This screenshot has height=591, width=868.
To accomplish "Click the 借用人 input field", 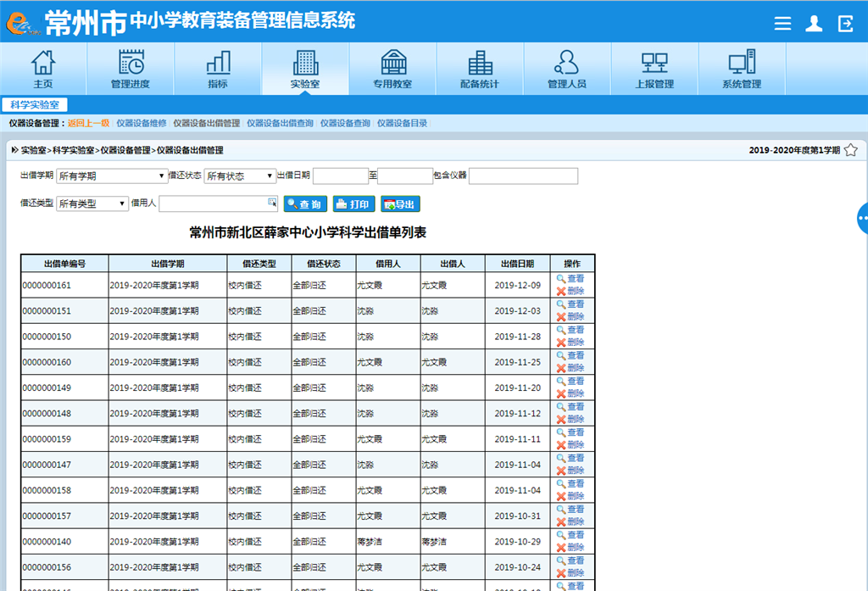I will pos(218,204).
